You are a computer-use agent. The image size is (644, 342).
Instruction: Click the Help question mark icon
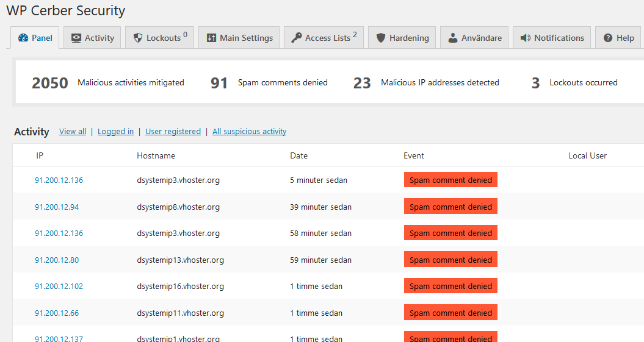(608, 38)
